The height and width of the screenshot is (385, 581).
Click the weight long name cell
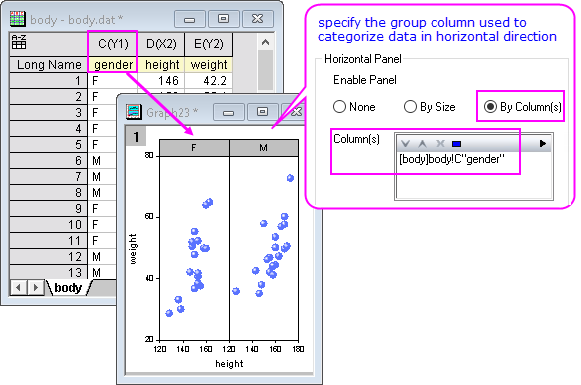tap(209, 64)
